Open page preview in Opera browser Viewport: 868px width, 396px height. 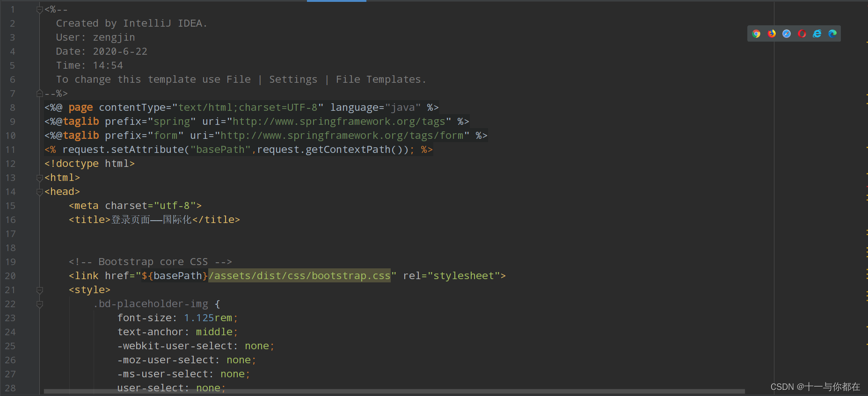coord(802,34)
